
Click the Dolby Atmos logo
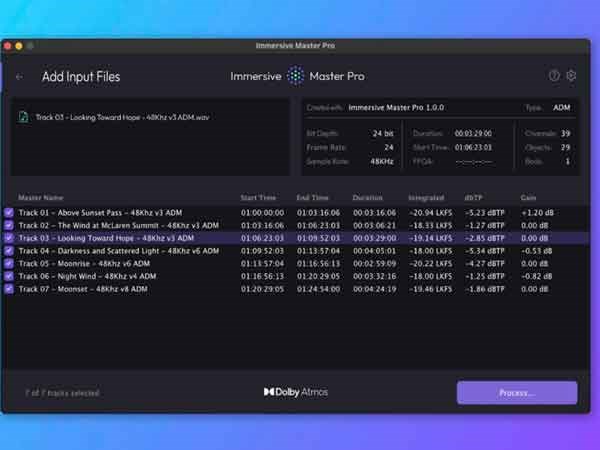point(296,392)
